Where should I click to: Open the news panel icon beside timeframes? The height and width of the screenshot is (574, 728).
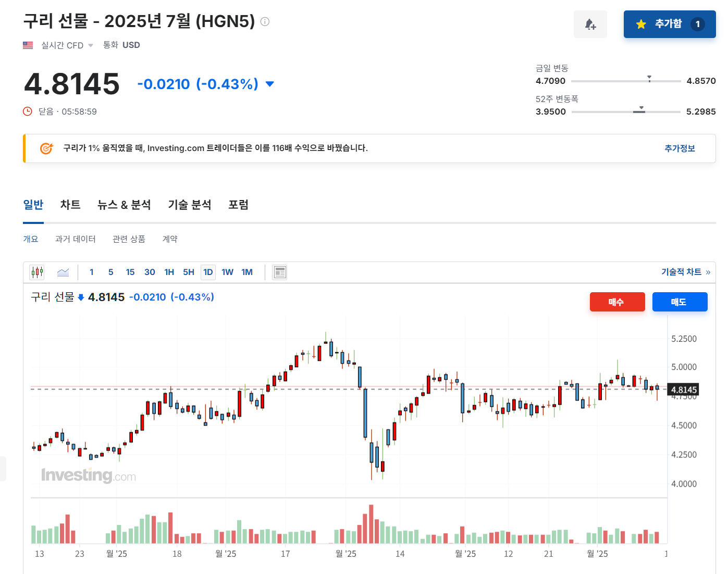pyautogui.click(x=280, y=271)
